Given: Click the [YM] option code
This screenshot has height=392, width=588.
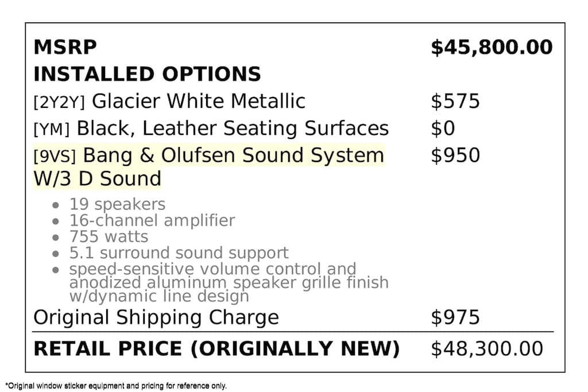Looking at the screenshot, I should coord(52,129).
